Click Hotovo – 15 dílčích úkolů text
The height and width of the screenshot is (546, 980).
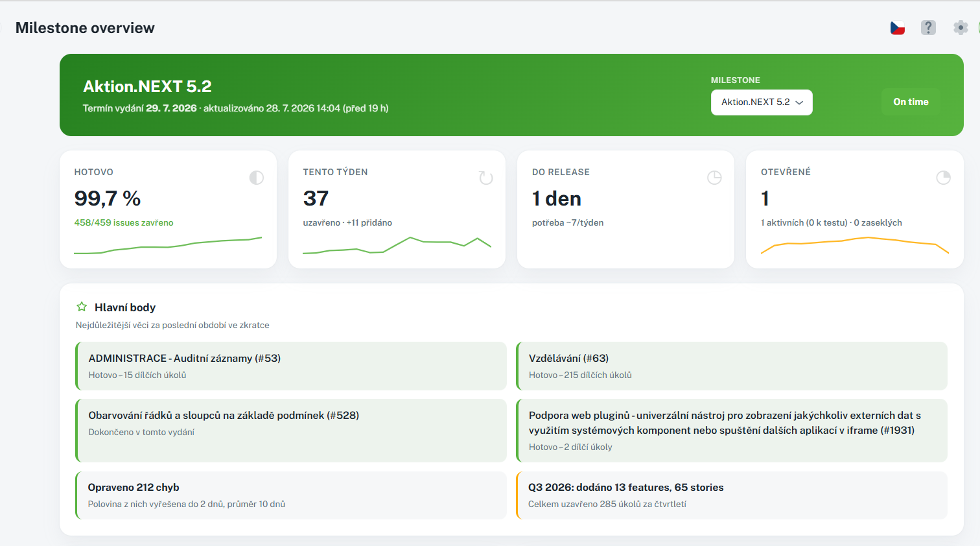pyautogui.click(x=137, y=375)
